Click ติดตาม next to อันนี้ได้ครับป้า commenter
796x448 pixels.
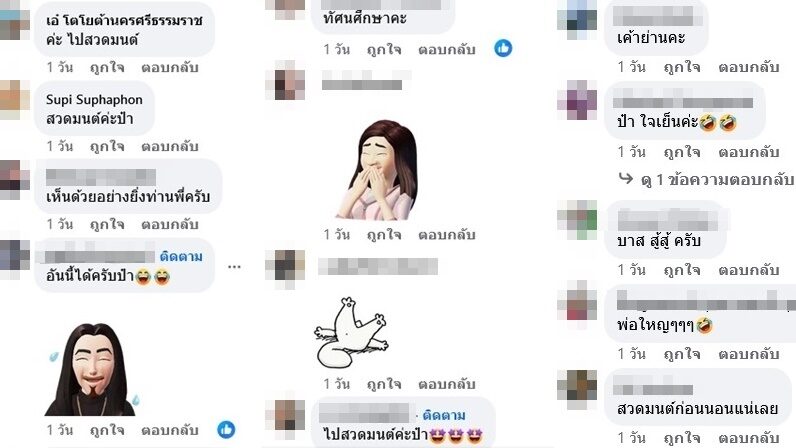pos(181,257)
